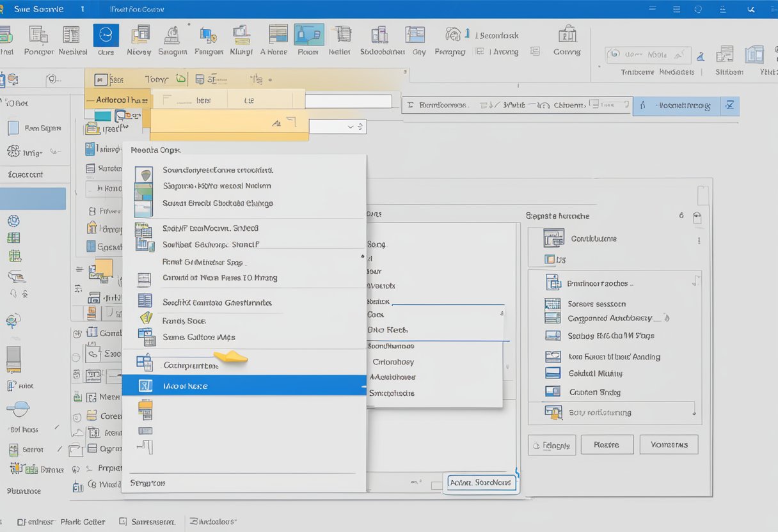Open the combo box under the yellow panel
Image resolution: width=778 pixels, height=532 pixels.
pos(337,127)
